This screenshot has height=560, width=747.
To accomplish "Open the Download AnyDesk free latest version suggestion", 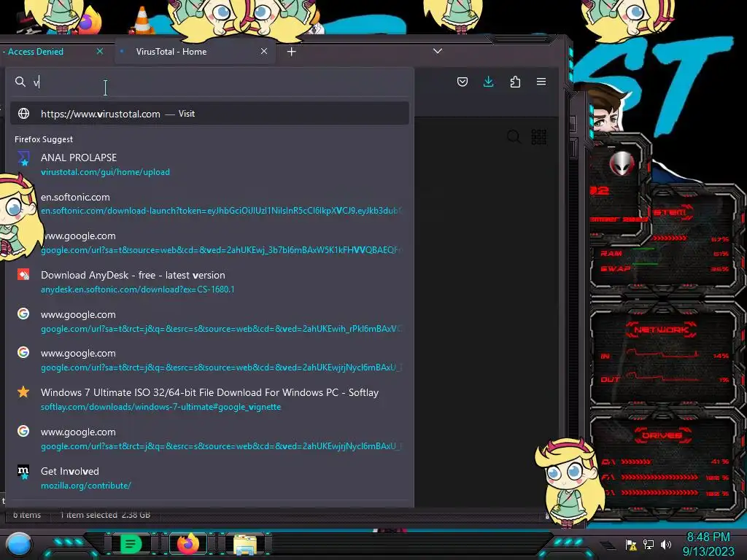I will point(209,282).
